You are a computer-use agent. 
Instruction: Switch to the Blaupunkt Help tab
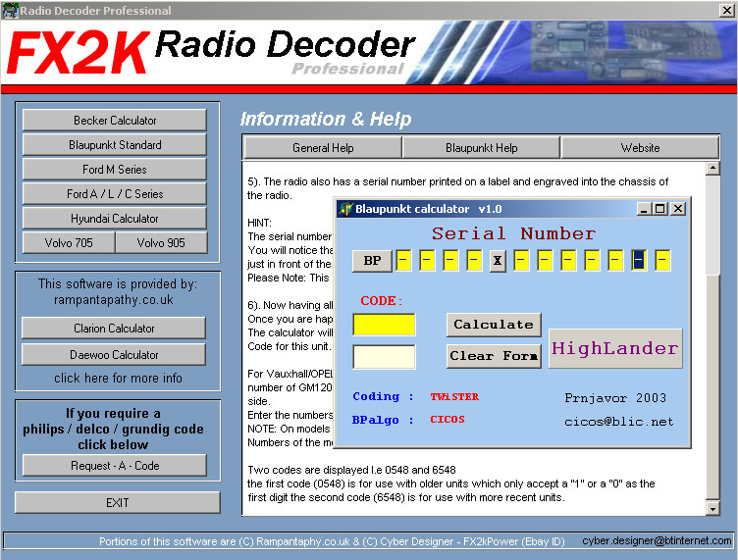coord(482,148)
